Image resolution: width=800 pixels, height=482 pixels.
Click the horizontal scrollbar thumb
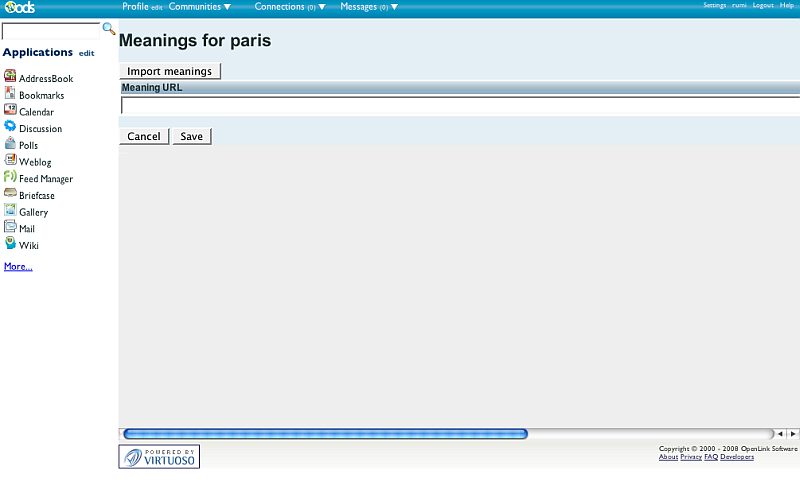325,434
